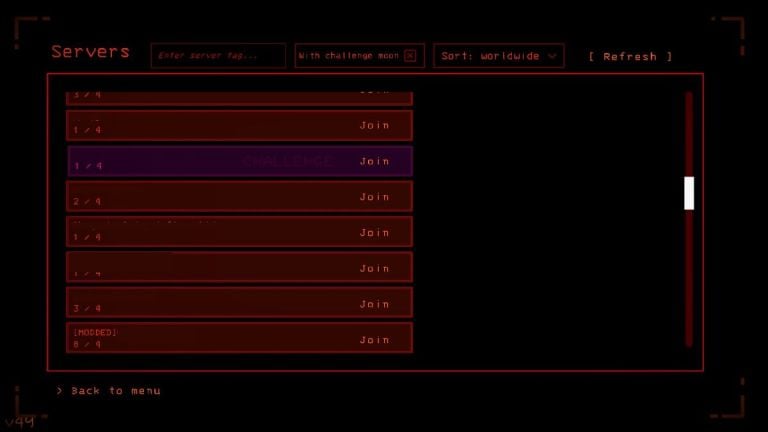Join the server showing 2 / 4 players
The width and height of the screenshot is (768, 432).
[374, 196]
